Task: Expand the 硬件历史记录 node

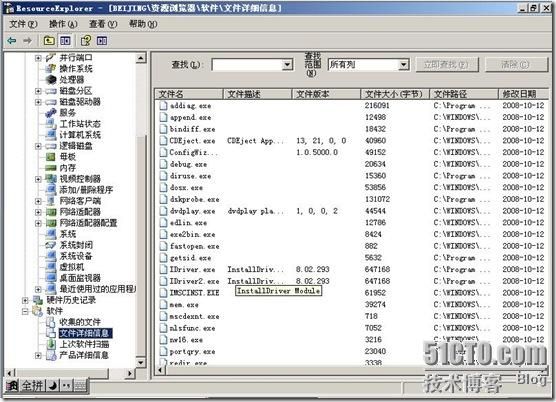Action: click(25, 300)
